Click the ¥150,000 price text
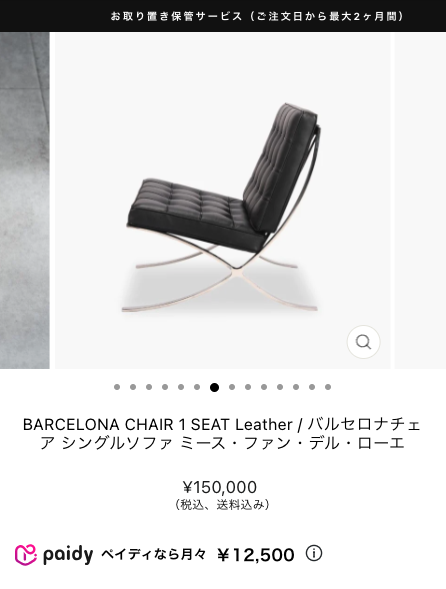Viewport: 446px width, 589px height. point(220,487)
